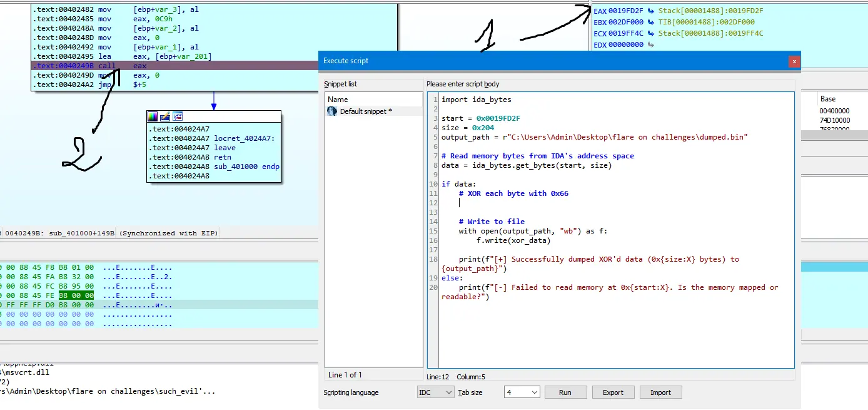The width and height of the screenshot is (868, 410).
Task: Click the 'if data:' script line
Action: click(458, 184)
